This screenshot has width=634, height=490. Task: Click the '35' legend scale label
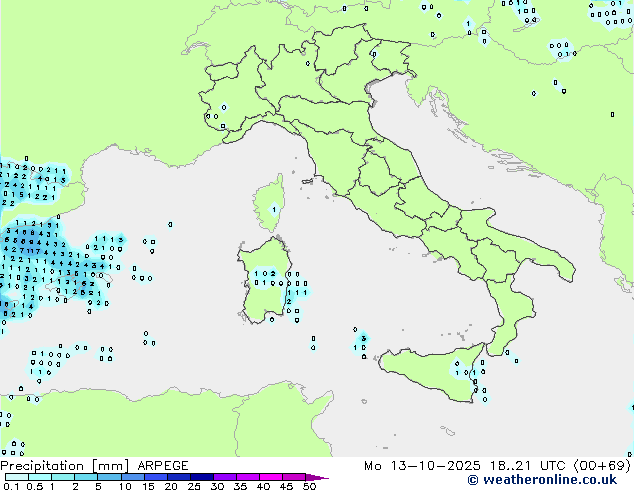[x=241, y=486]
